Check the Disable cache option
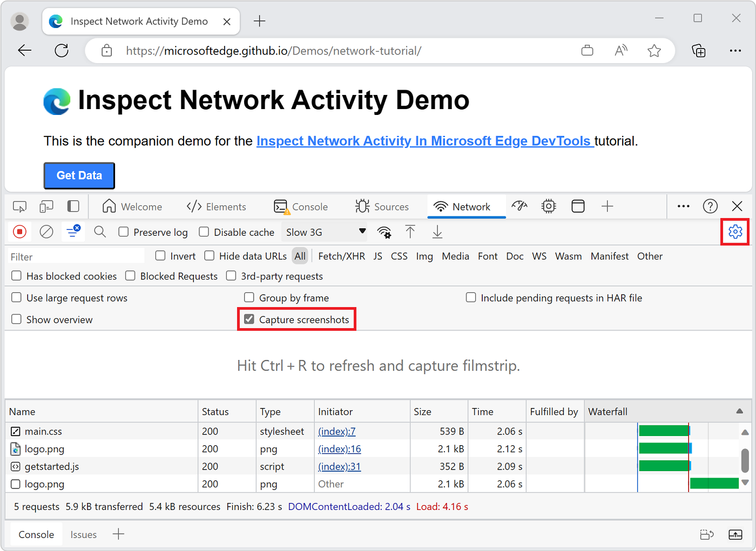Image resolution: width=756 pixels, height=551 pixels. (204, 232)
